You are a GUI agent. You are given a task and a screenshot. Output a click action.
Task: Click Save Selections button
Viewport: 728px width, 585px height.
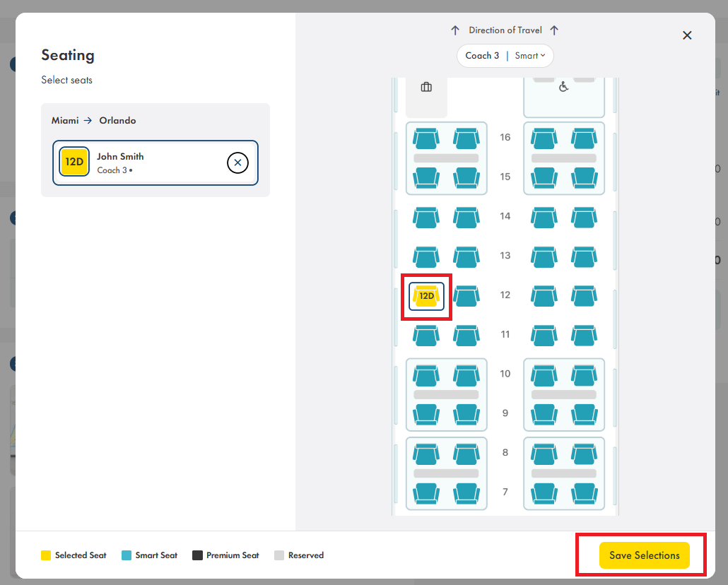click(x=644, y=555)
